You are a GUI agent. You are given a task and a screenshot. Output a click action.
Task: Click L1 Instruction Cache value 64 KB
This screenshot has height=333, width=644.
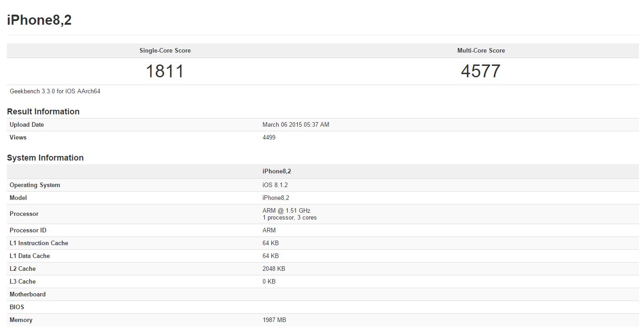tap(271, 243)
